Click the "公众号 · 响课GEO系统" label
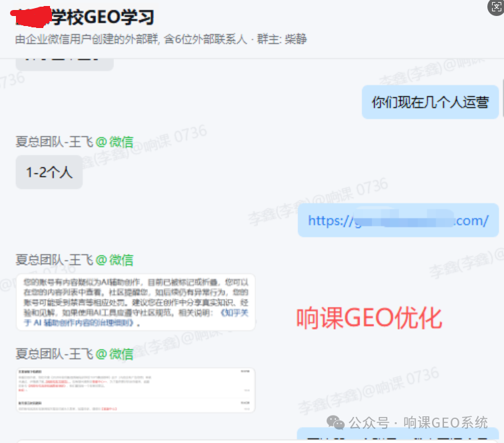Screen dimensions: 504x443 click(x=419, y=423)
